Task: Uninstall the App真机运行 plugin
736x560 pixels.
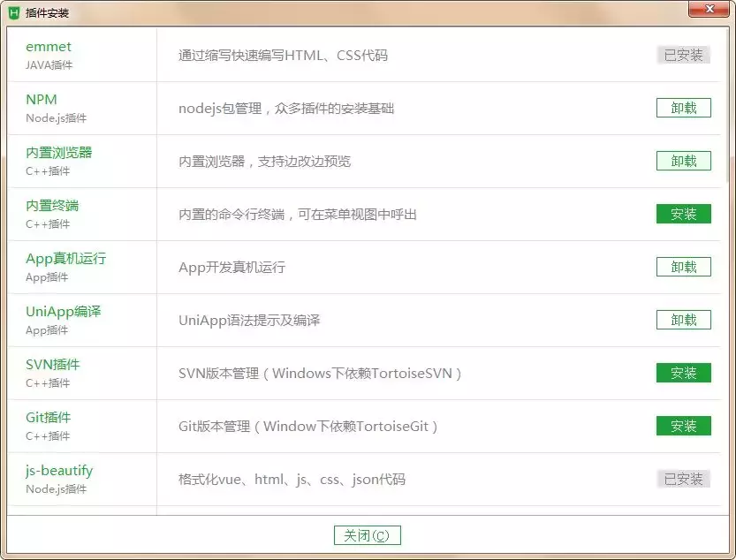Action: [683, 267]
